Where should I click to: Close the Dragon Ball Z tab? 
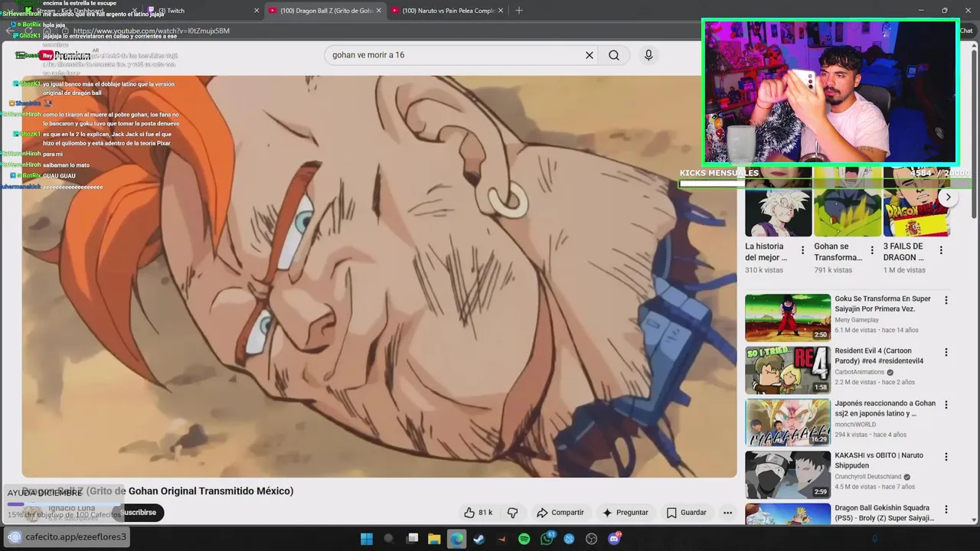click(x=378, y=11)
